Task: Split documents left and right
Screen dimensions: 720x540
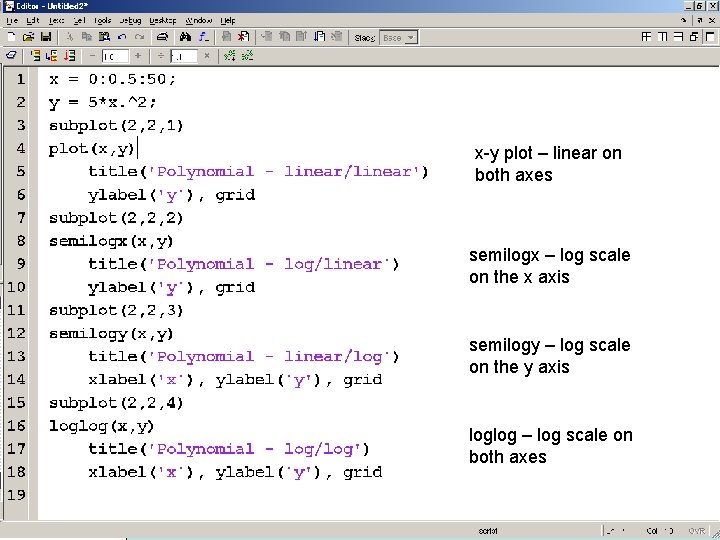Action: [x=663, y=37]
